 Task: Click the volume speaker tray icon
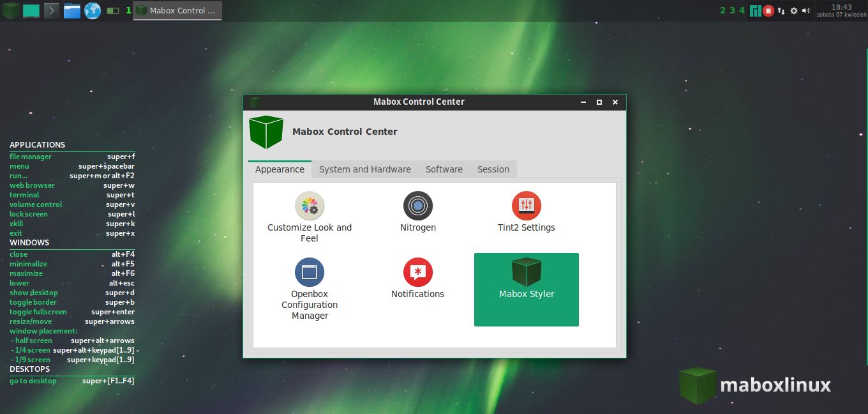click(x=806, y=11)
